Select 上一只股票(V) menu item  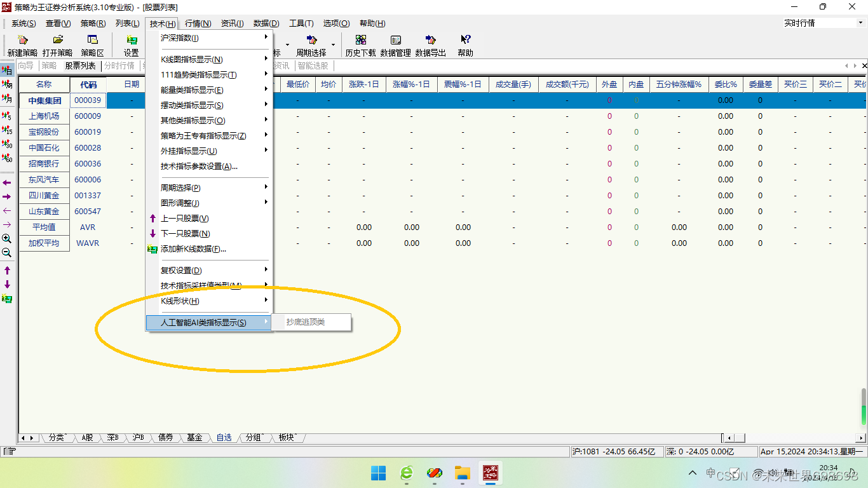(210, 219)
